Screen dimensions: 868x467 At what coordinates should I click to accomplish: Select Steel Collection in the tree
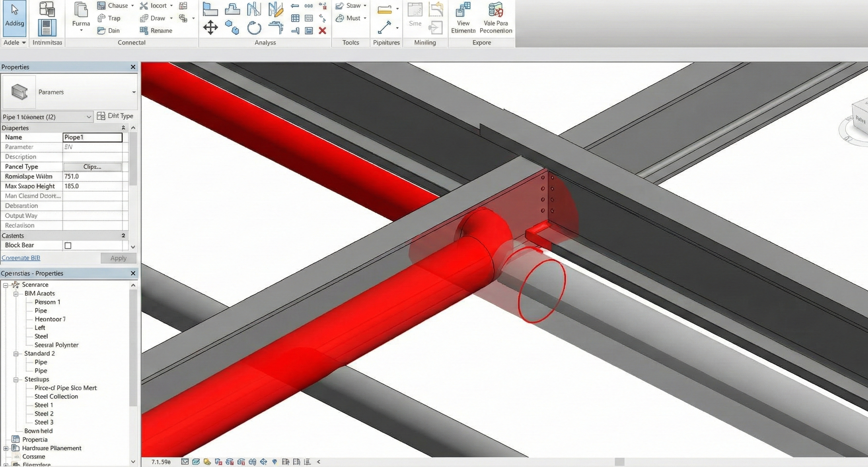tap(56, 397)
